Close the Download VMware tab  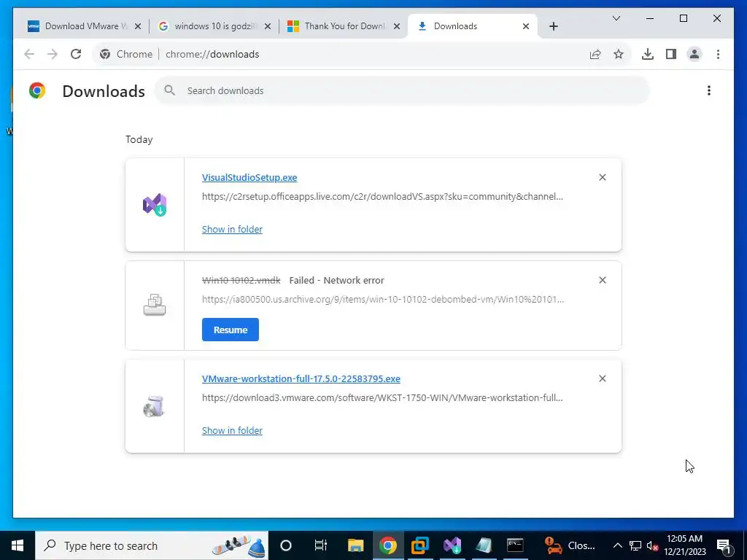[138, 27]
